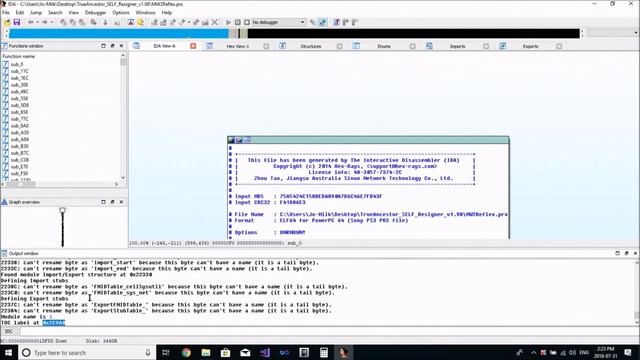Viewport: 640px width, 360px height.
Task: Go back with the left arrow
Action: coord(31,22)
